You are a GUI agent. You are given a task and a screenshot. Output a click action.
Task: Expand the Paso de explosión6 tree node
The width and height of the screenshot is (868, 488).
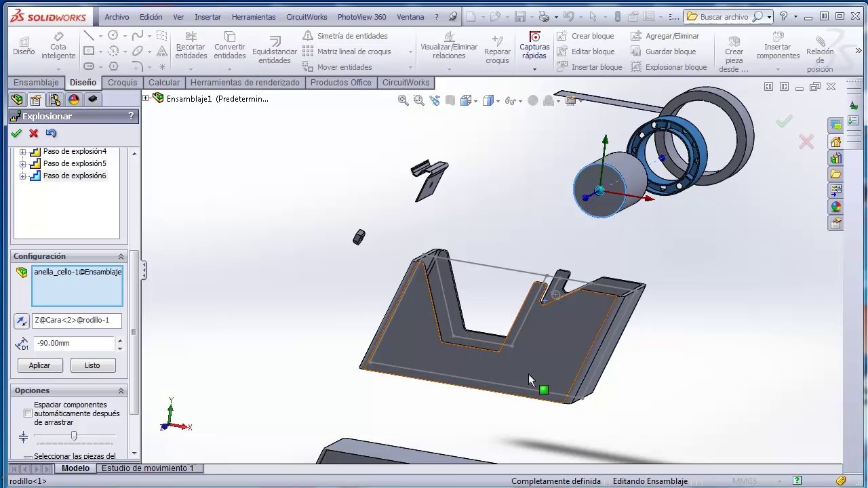pyautogui.click(x=23, y=176)
